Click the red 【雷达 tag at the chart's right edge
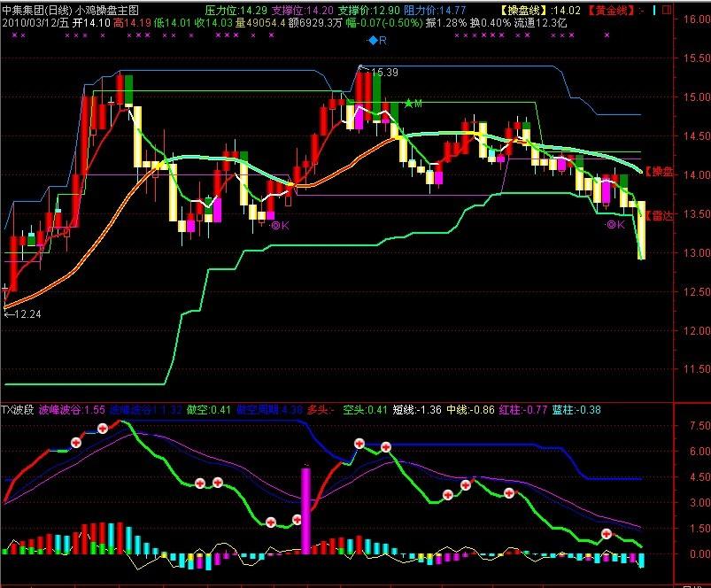This screenshot has width=711, height=588. (x=659, y=216)
